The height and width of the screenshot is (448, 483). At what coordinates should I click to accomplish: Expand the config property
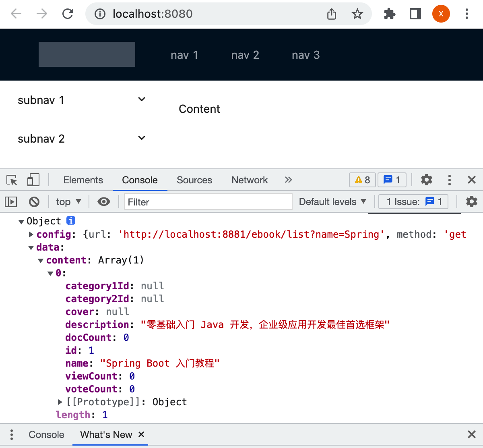point(31,234)
